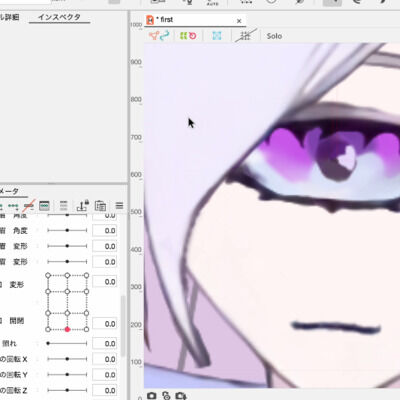Click the deformer path edit icon under the first tab
Image resolution: width=400 pixels, height=400 pixels.
click(x=159, y=36)
